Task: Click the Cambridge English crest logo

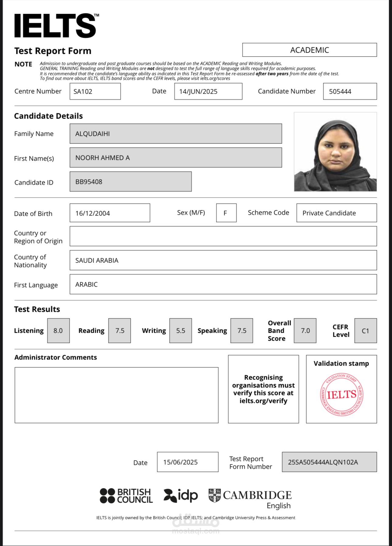Action: pos(250,499)
